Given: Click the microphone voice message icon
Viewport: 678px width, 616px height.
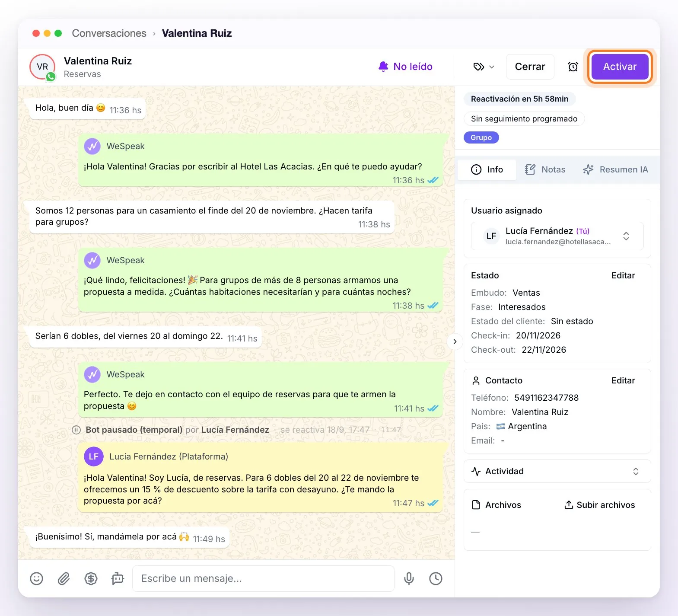Looking at the screenshot, I should (x=409, y=578).
